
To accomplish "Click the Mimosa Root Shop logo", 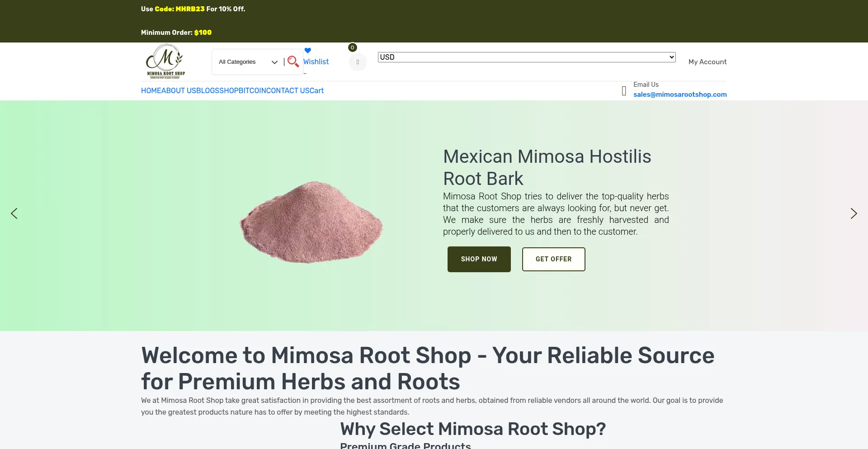I will coord(165,61).
